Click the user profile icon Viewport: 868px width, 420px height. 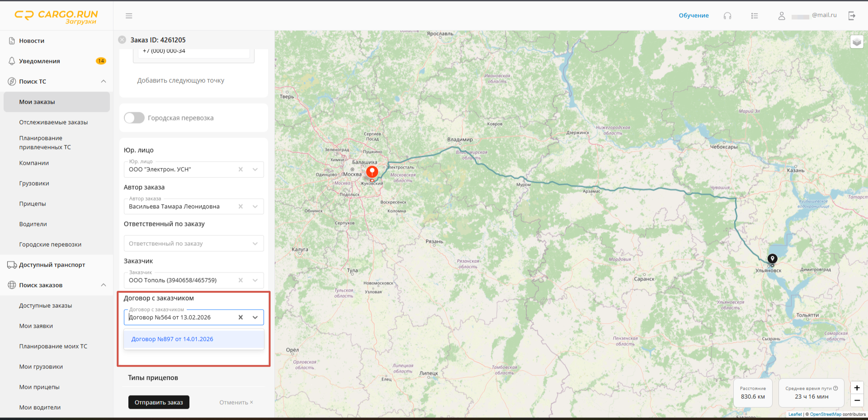(x=781, y=16)
